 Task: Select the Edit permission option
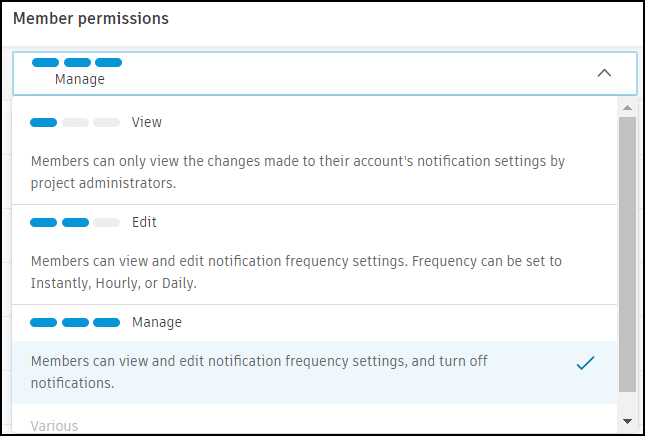point(144,222)
